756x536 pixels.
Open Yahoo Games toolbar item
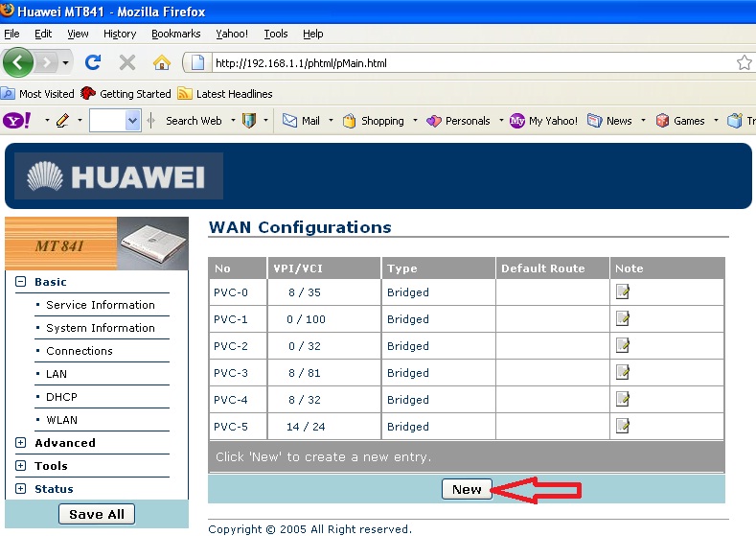[x=680, y=121]
